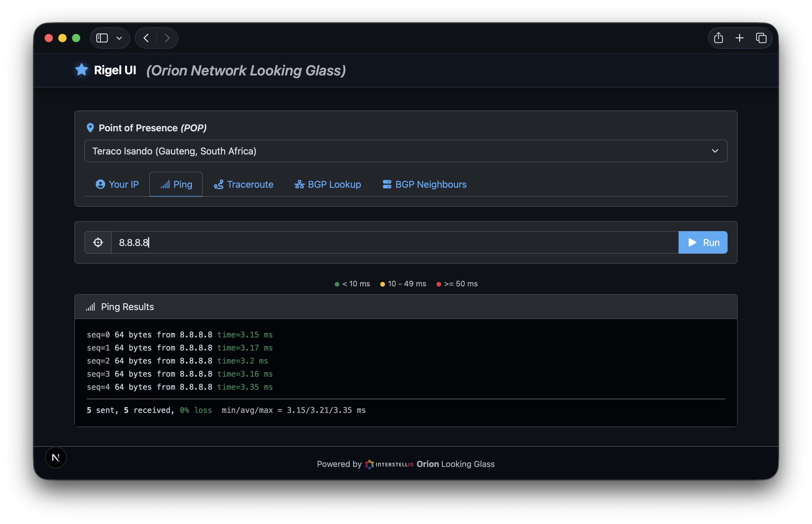The image size is (812, 524).
Task: Expand the Teraco Isando POP dropdown
Action: click(406, 151)
